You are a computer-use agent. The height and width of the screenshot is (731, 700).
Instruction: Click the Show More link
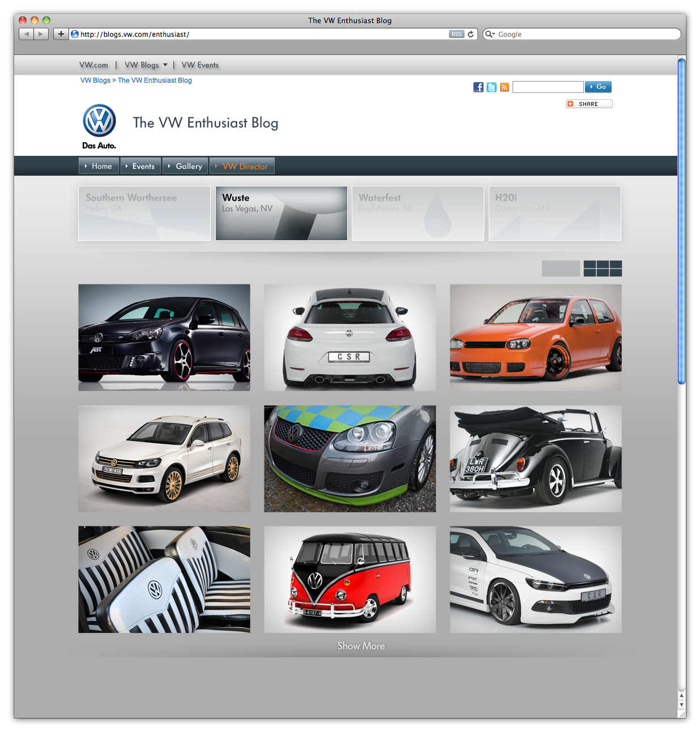[361, 646]
